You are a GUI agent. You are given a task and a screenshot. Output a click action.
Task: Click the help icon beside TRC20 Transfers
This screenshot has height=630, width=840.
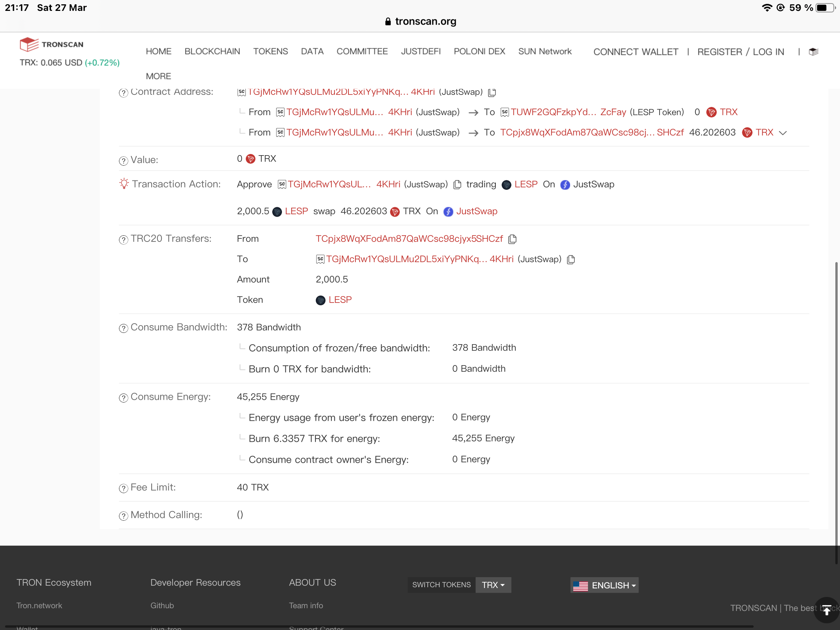coord(123,240)
